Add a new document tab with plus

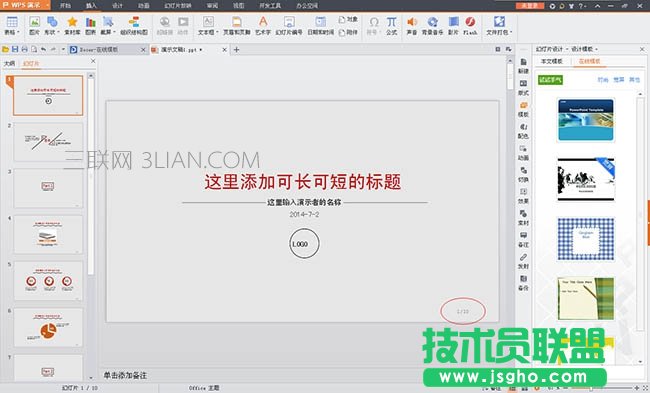pos(236,50)
